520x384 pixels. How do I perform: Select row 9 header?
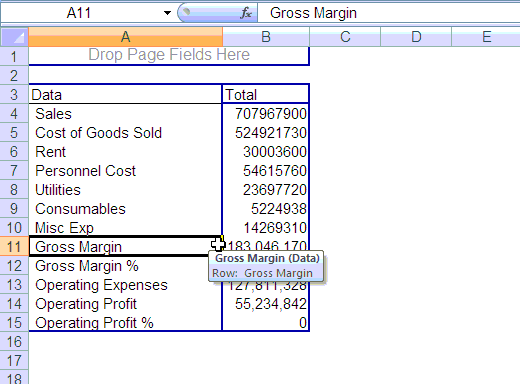14,208
